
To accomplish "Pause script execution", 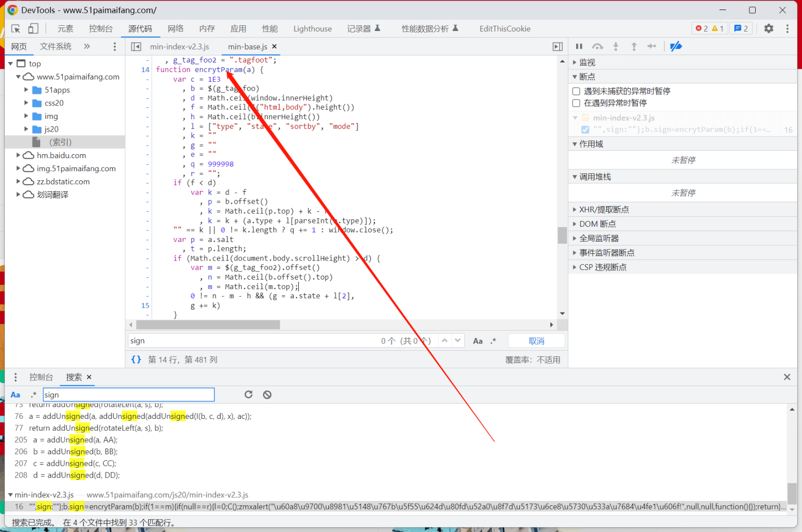I will [x=579, y=46].
